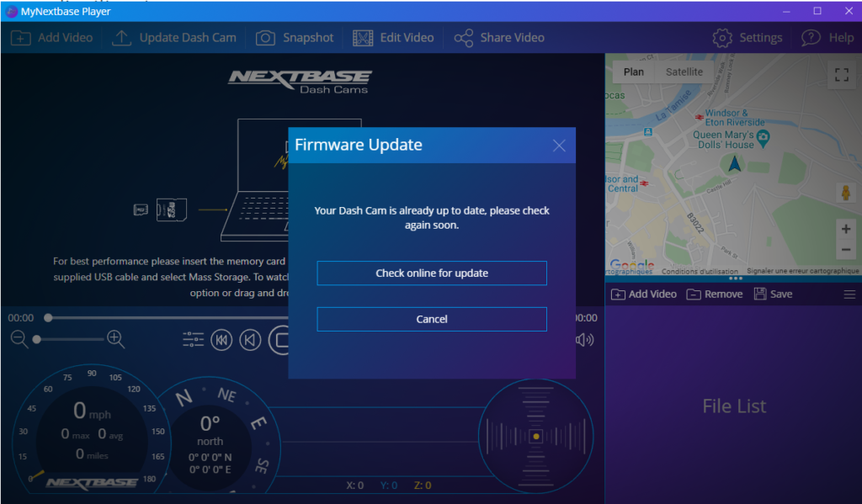The width and height of the screenshot is (862, 504).
Task: Save the file list
Action: (x=773, y=294)
